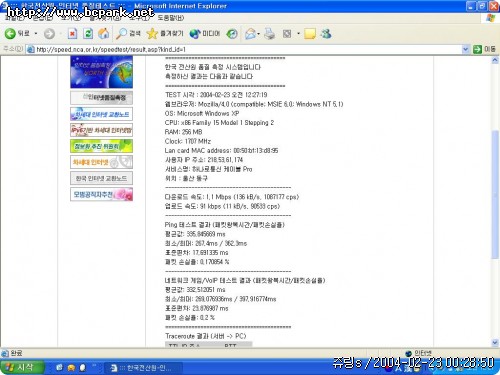Click the 인터넷품질측정 sidebar button

[x=101, y=98]
